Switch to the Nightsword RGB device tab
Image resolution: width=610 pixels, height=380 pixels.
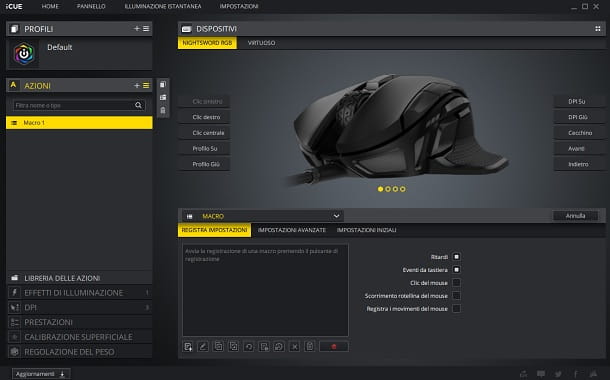click(x=207, y=43)
